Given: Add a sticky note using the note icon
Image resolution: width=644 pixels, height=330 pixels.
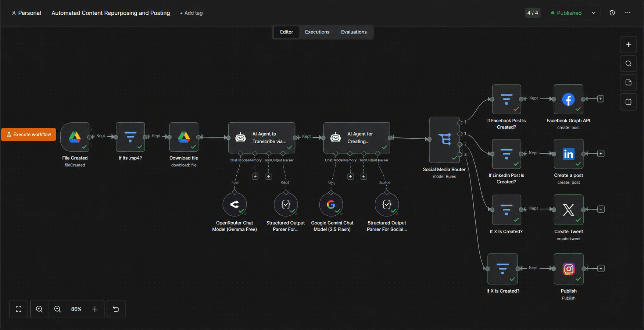Looking at the screenshot, I should click(629, 82).
